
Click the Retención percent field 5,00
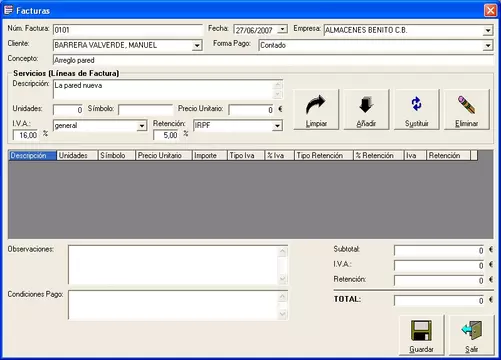pyautogui.click(x=166, y=135)
